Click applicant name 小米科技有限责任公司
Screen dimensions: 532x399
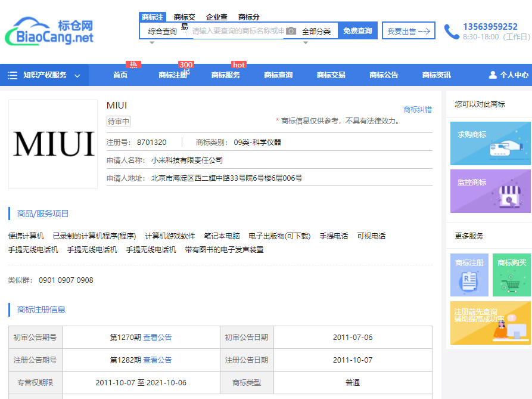pyautogui.click(x=187, y=160)
